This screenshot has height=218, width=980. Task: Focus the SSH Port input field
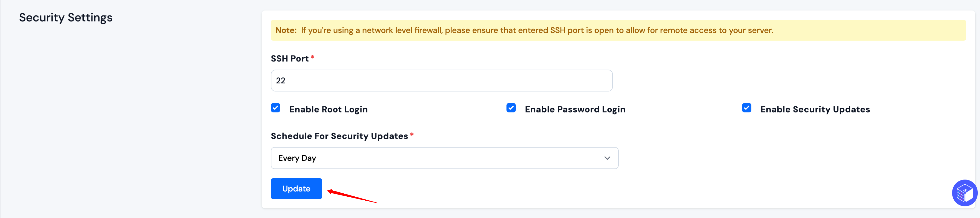click(441, 80)
